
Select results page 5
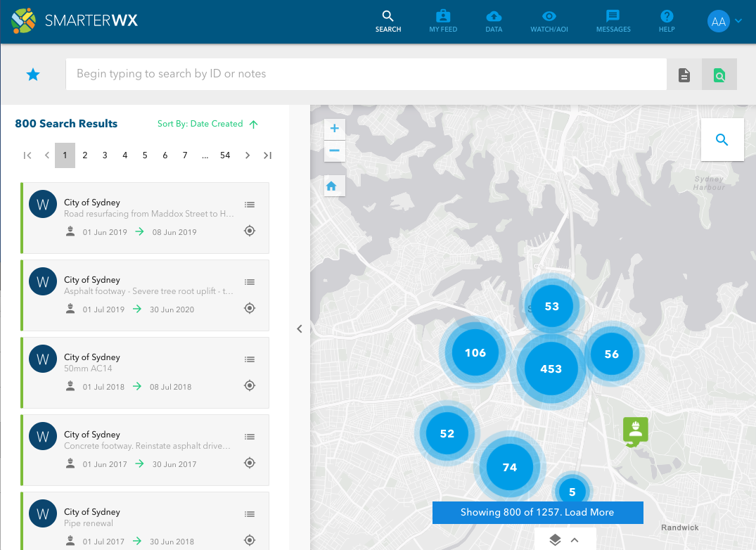[145, 155]
